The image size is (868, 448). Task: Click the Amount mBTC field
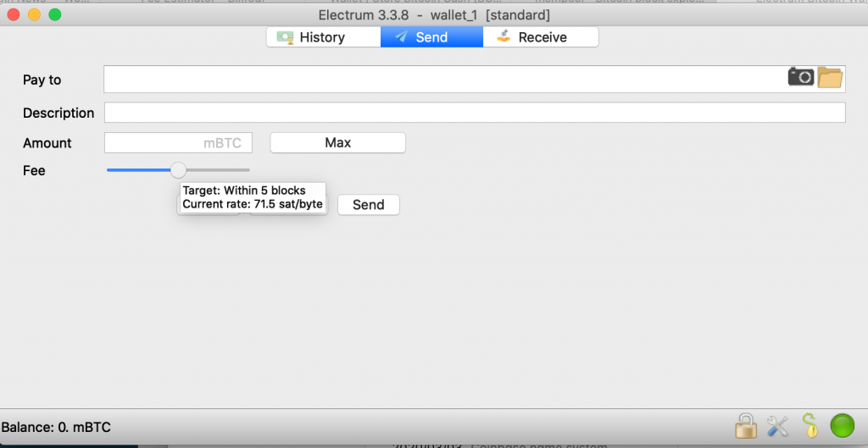pyautogui.click(x=178, y=142)
